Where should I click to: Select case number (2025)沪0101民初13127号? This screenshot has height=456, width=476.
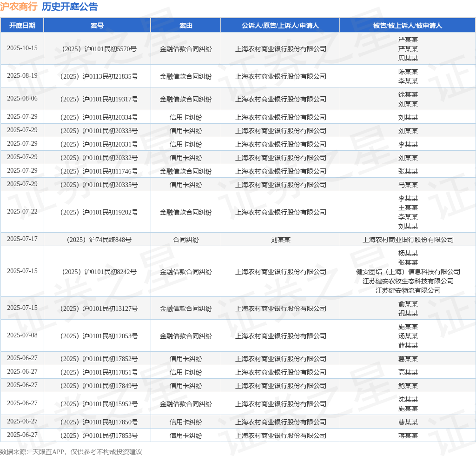[99, 308]
